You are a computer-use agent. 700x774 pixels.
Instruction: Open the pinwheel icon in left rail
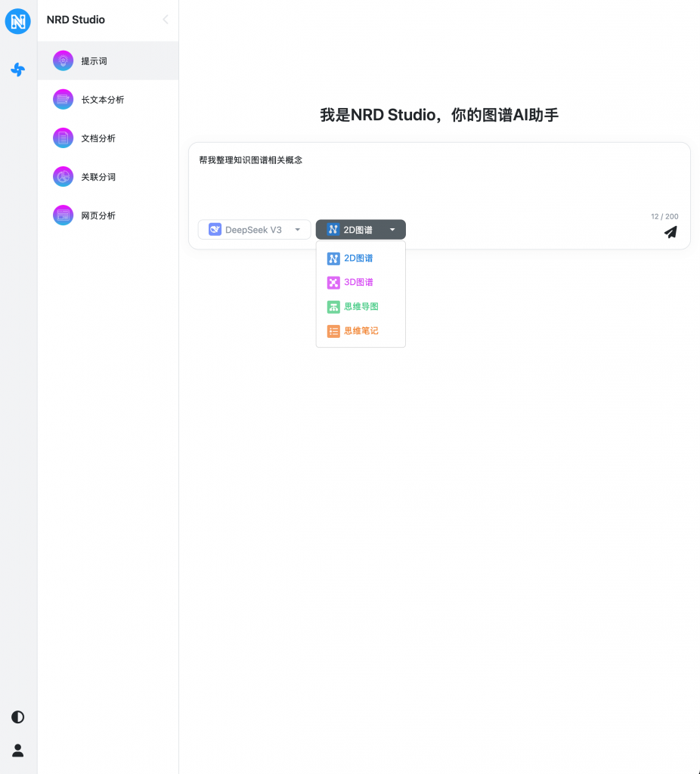(x=18, y=70)
